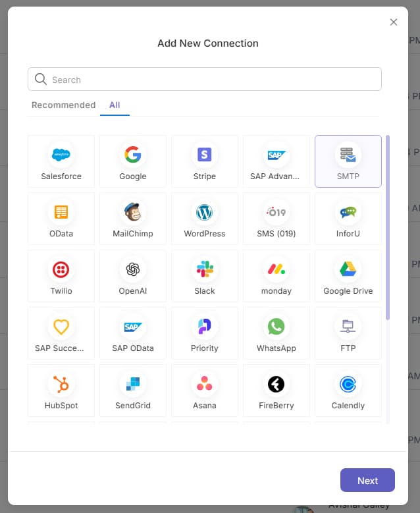Close the Add New Connection dialog
This screenshot has height=513, width=420.
click(x=394, y=22)
